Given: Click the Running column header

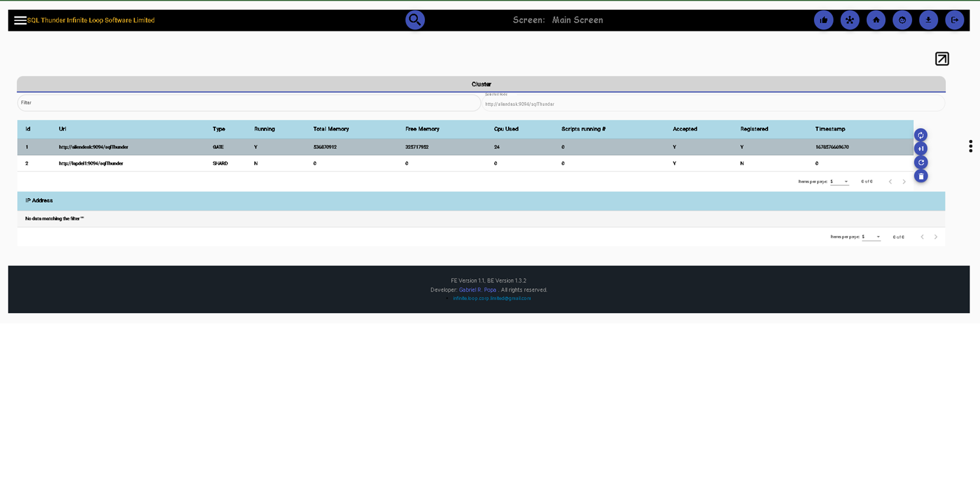Looking at the screenshot, I should point(265,129).
